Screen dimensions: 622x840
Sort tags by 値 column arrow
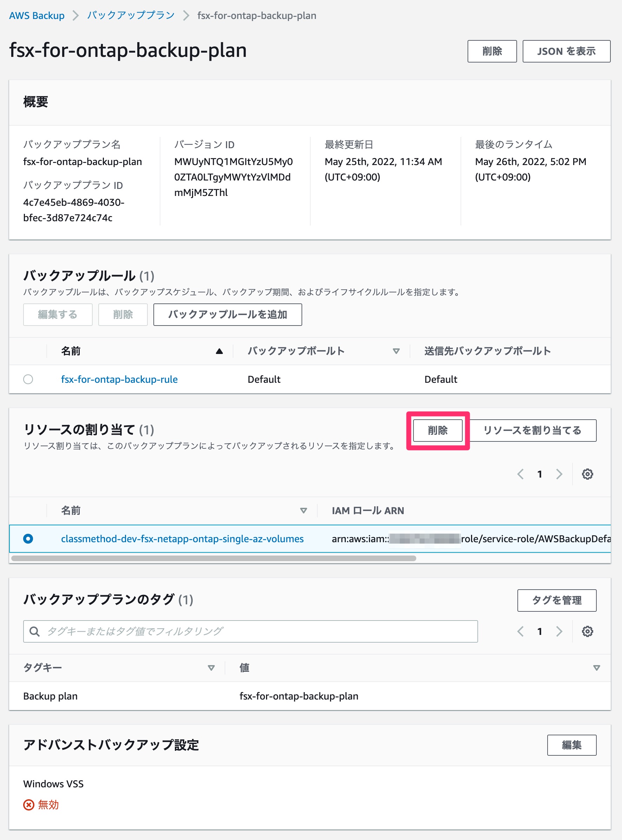(x=596, y=668)
